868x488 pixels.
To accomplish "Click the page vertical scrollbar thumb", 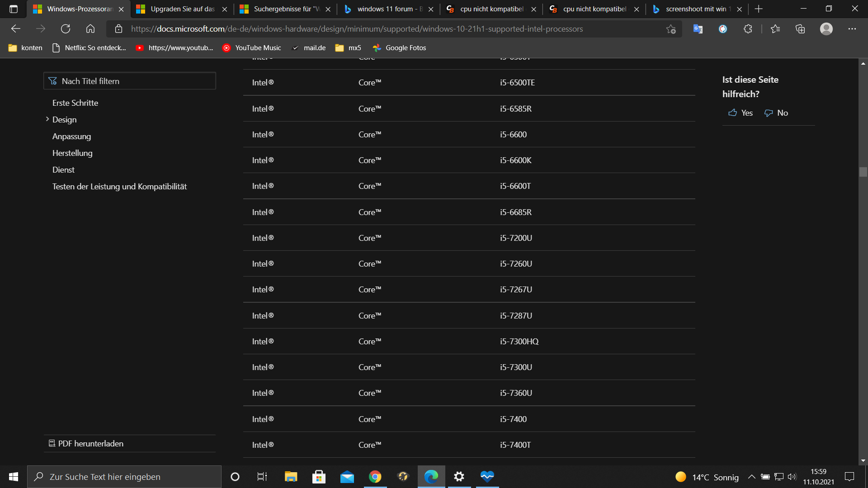I will pyautogui.click(x=863, y=172).
